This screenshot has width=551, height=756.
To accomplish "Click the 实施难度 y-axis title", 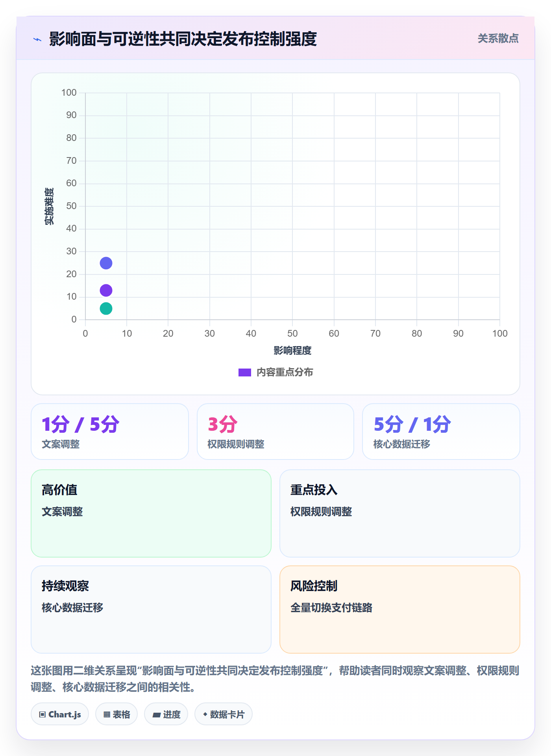I will click(49, 206).
